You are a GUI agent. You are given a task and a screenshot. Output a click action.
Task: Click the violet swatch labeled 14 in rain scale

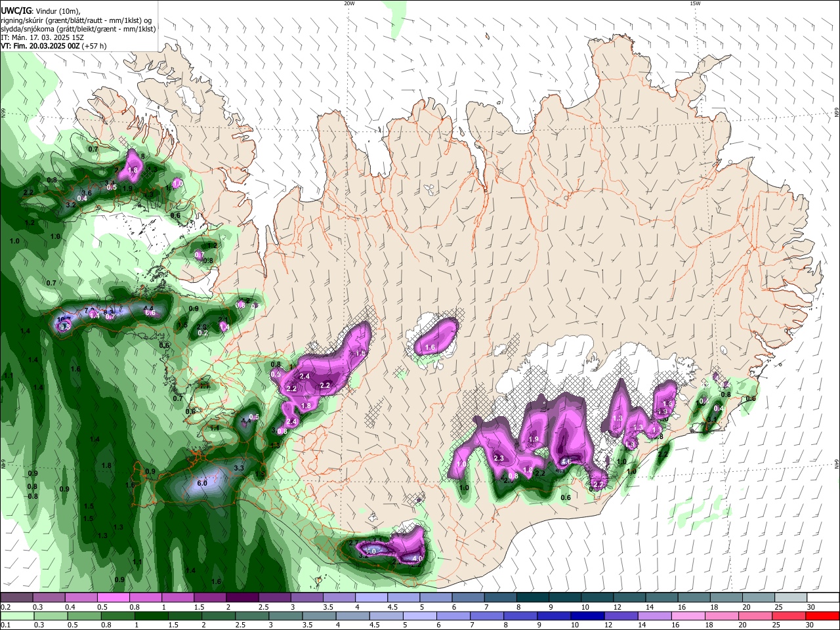click(x=654, y=616)
